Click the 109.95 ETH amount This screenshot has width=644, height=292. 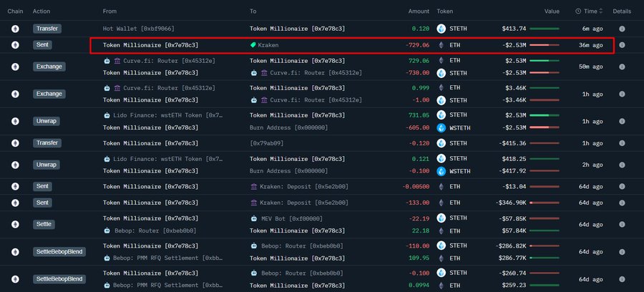(419, 258)
